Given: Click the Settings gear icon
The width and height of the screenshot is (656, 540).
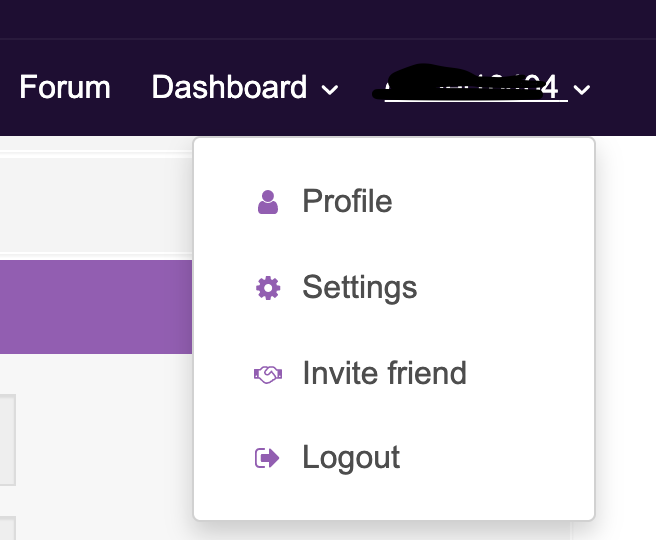Looking at the screenshot, I should click(x=267, y=289).
